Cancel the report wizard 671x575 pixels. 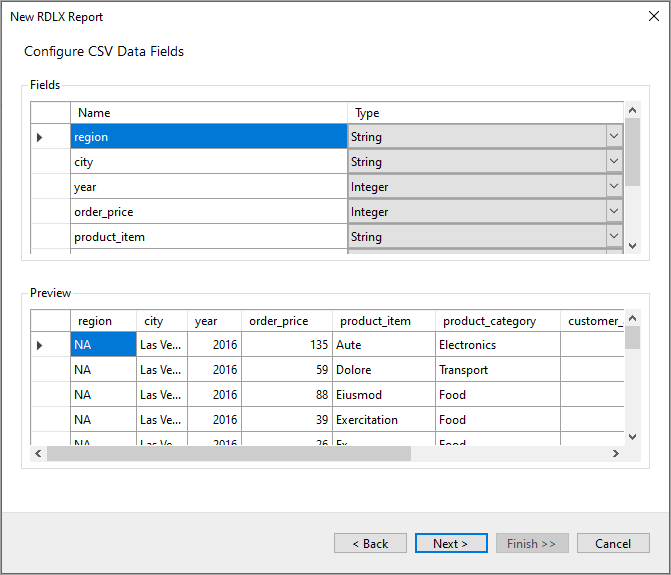click(613, 543)
